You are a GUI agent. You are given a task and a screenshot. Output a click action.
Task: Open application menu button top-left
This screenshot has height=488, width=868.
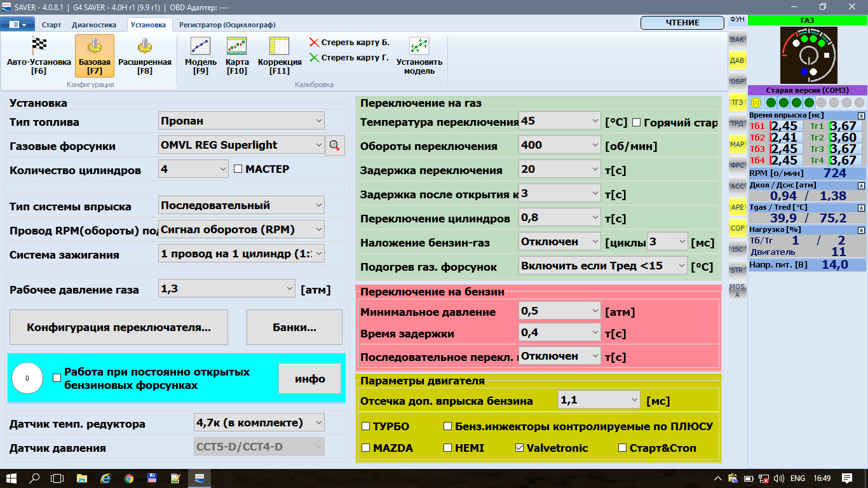18,25
